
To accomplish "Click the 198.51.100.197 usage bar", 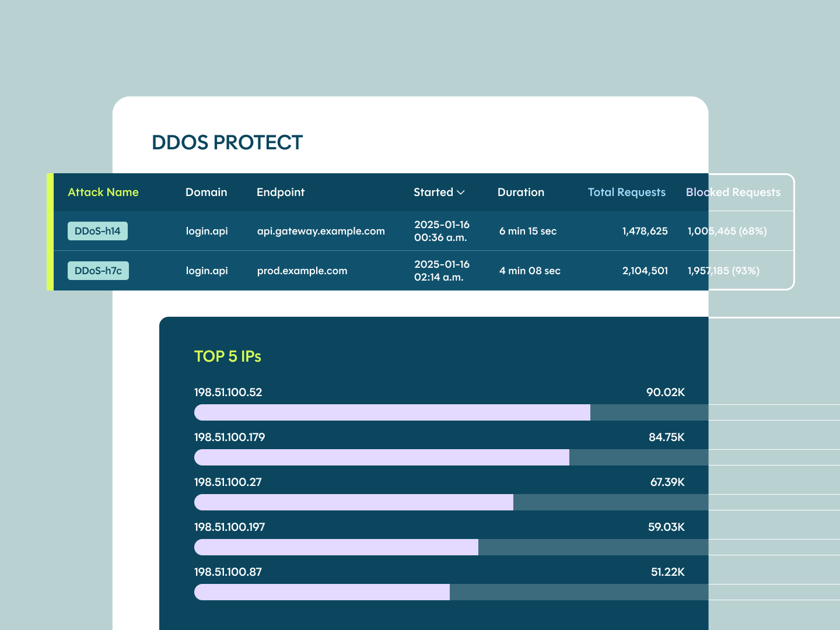I will point(335,547).
